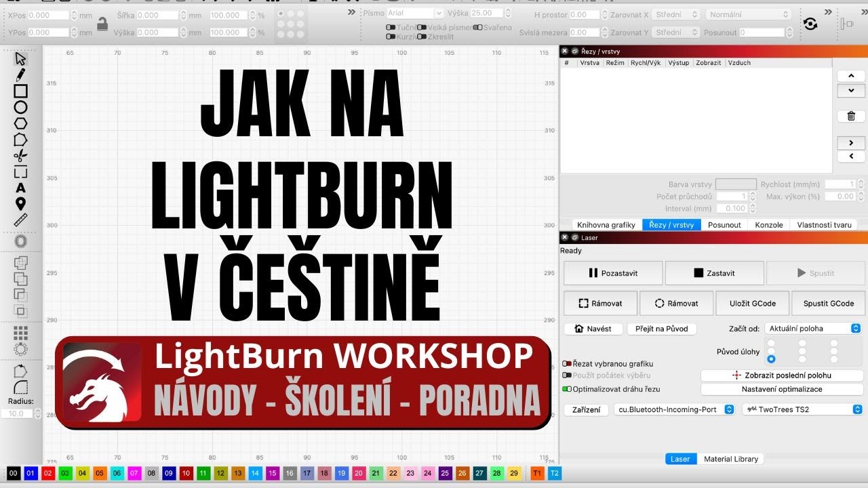Open the circular array tool
This screenshot has height=488, width=868.
pos(20,349)
